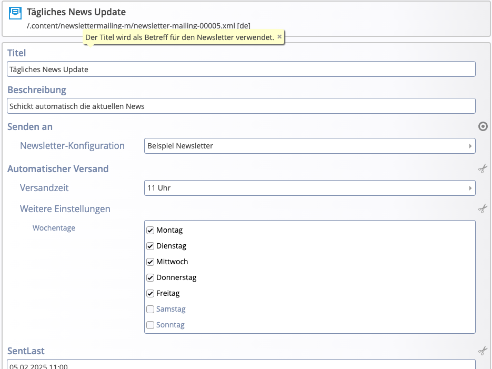The width and height of the screenshot is (492, 369).
Task: Click into the Titel input field
Action: [x=241, y=69]
